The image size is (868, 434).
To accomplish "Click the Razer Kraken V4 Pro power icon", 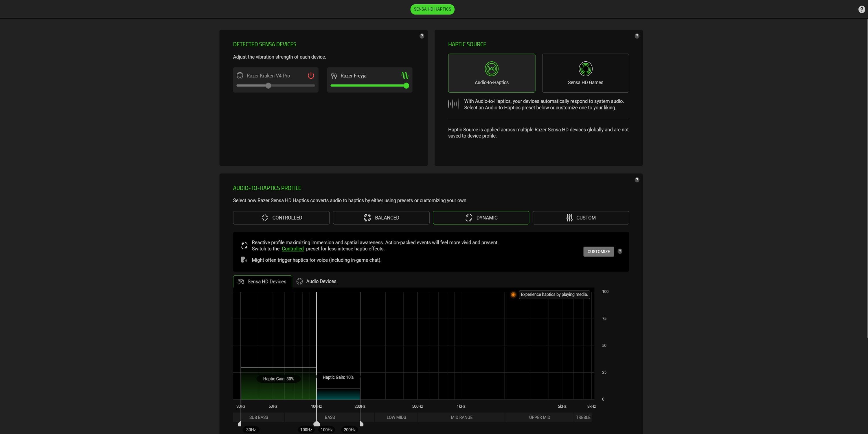I will [x=311, y=76].
